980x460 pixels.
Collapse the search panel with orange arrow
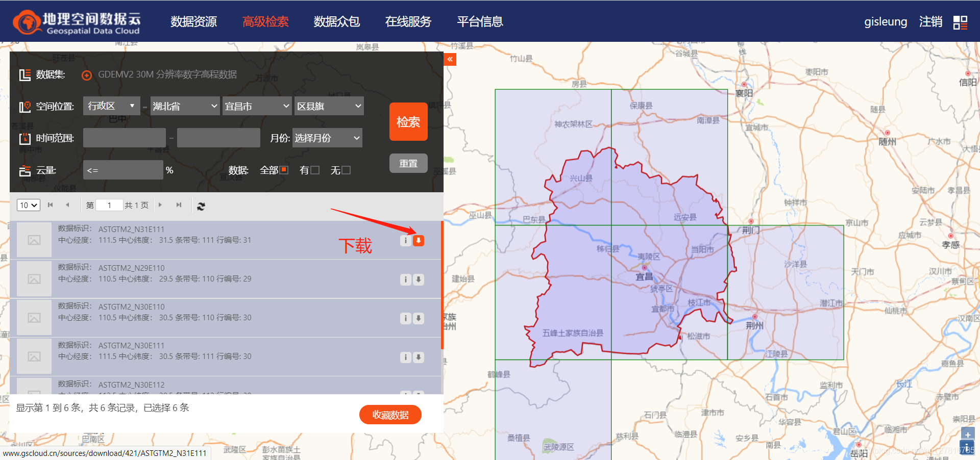(450, 60)
